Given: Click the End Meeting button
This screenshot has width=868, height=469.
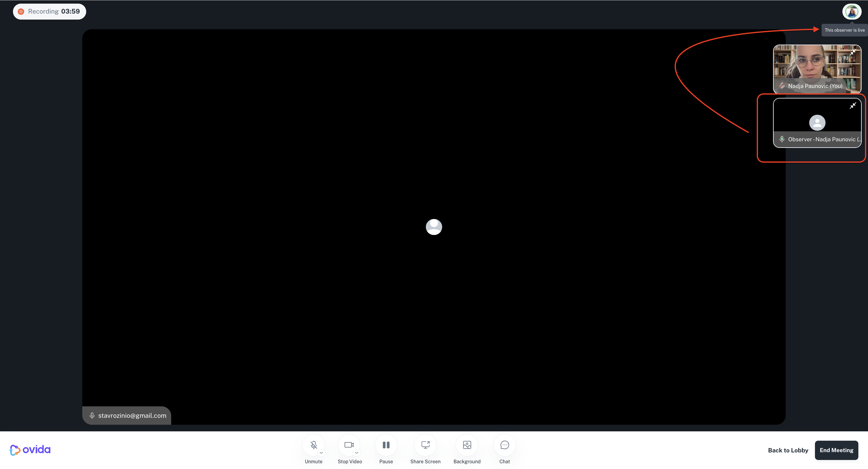Looking at the screenshot, I should coord(836,450).
